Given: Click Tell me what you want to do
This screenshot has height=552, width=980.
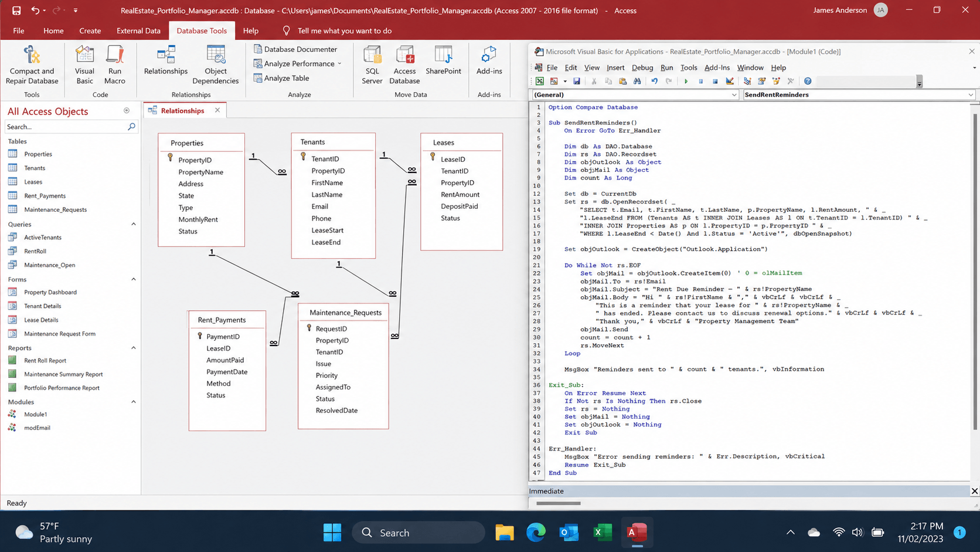Looking at the screenshot, I should coord(345,31).
